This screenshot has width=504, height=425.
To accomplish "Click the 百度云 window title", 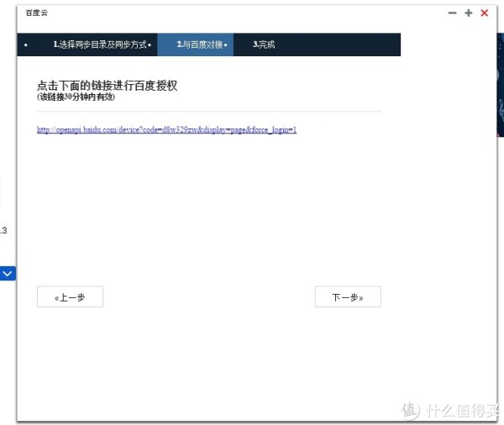I will pos(37,13).
